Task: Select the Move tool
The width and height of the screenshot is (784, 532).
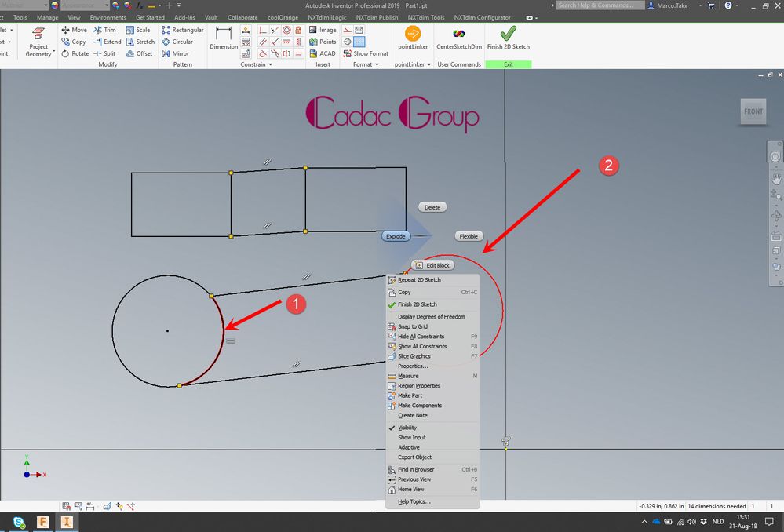Action: coord(74,30)
